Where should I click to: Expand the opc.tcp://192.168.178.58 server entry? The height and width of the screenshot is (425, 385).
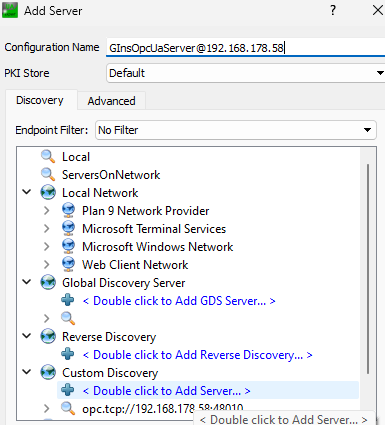(x=47, y=409)
